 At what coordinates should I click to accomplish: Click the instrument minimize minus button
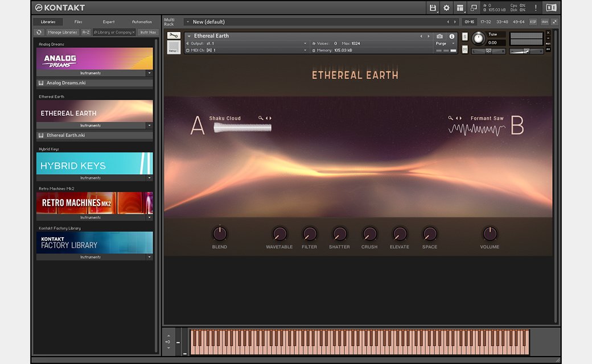548,38
